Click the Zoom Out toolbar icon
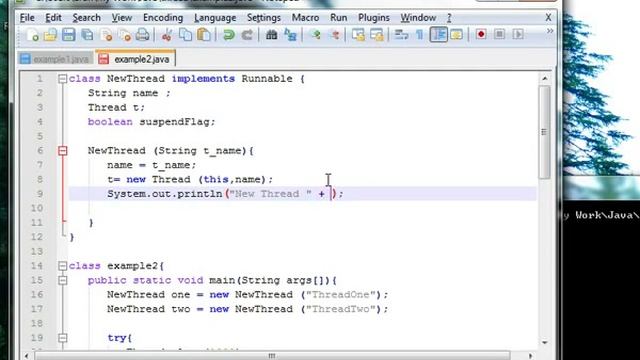The image size is (640, 360). point(335,35)
